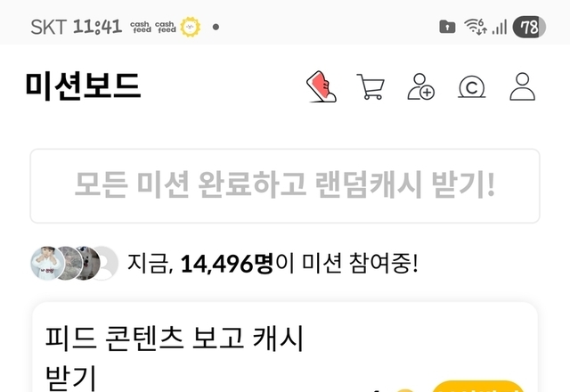Tap the secure folder status icon
The width and height of the screenshot is (570, 392).
[x=447, y=27]
